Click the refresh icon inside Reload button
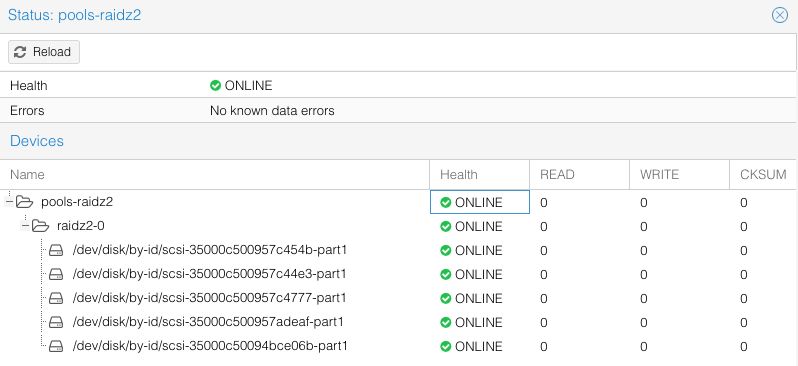The height and width of the screenshot is (366, 798). tap(20, 52)
